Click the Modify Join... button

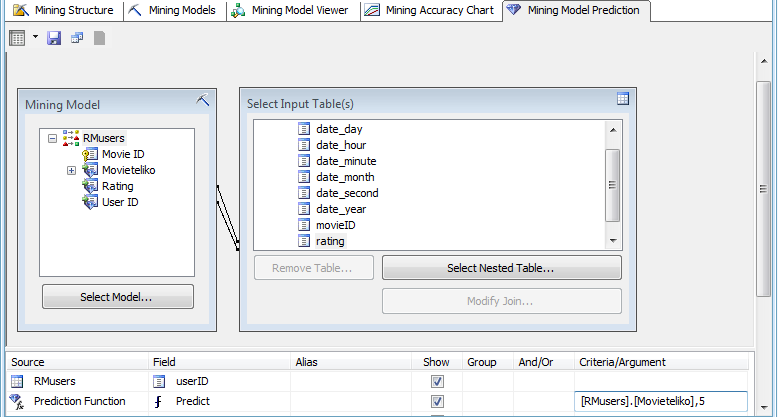[502, 301]
